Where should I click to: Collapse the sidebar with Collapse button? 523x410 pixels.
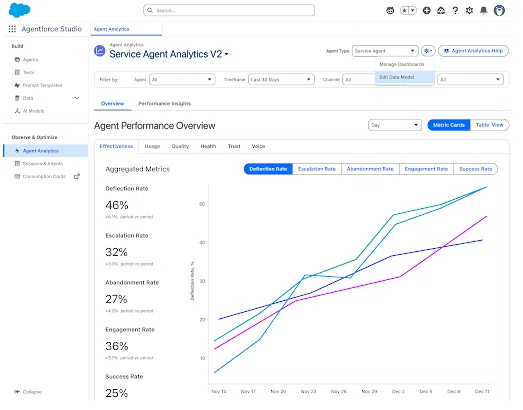click(x=28, y=392)
